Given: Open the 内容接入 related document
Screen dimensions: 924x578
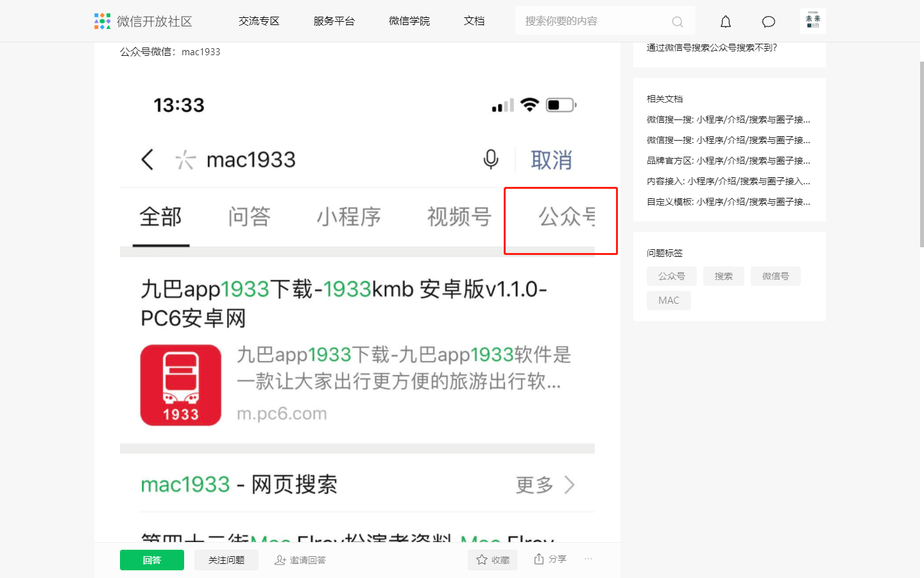Looking at the screenshot, I should 728,181.
